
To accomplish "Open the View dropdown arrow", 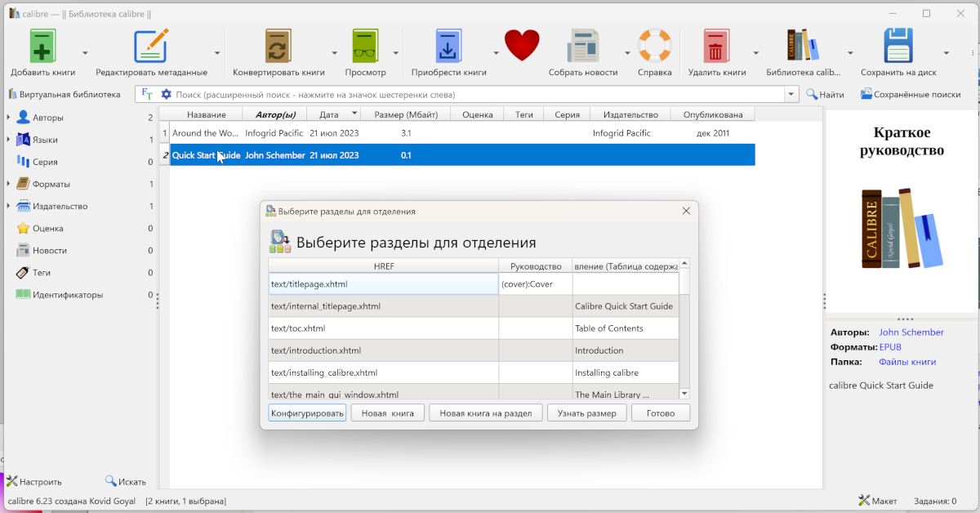I will [396, 52].
